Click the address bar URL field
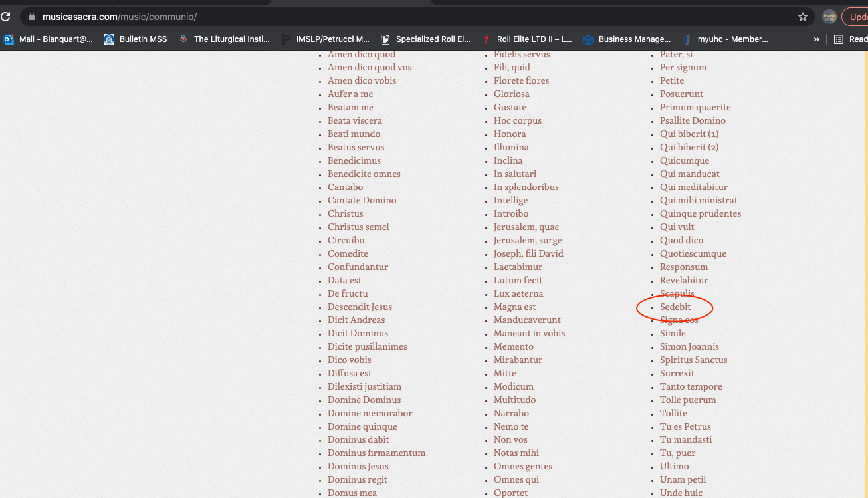Screen dimensions: 868x498 [x=399, y=17]
